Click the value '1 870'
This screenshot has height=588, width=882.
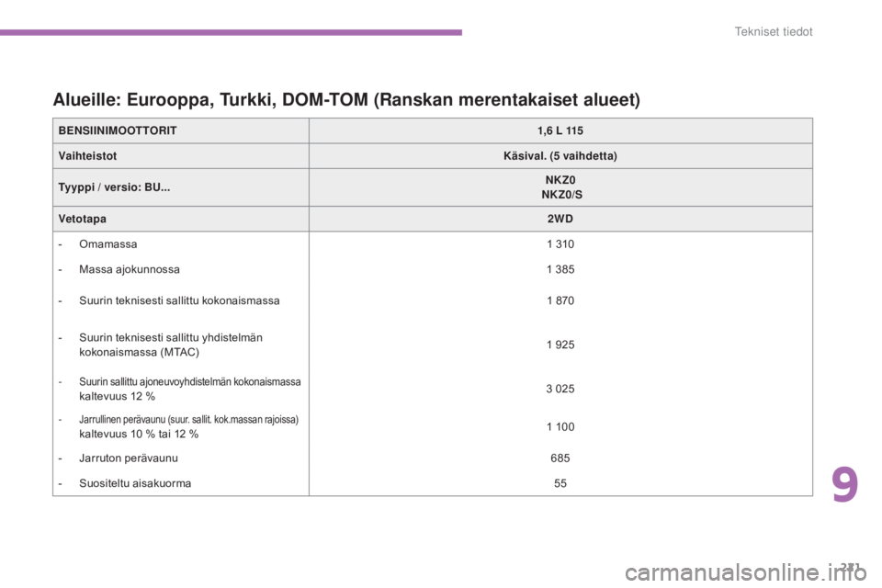560,300
